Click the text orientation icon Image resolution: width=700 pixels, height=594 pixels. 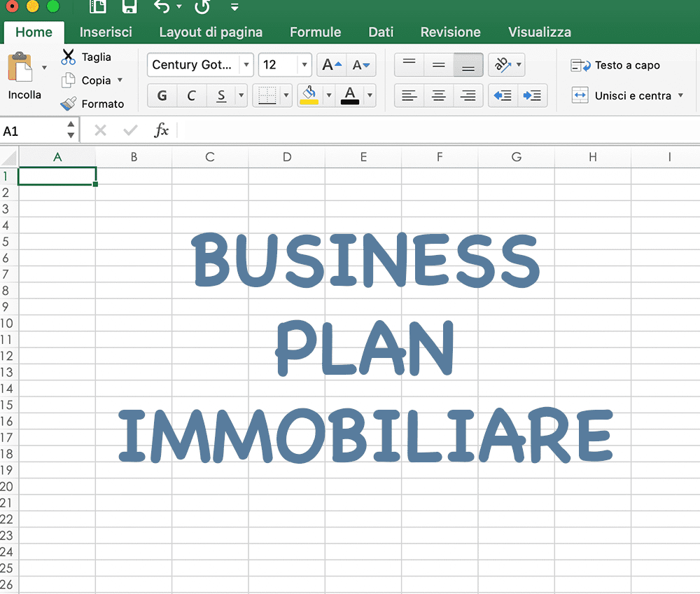point(502,64)
